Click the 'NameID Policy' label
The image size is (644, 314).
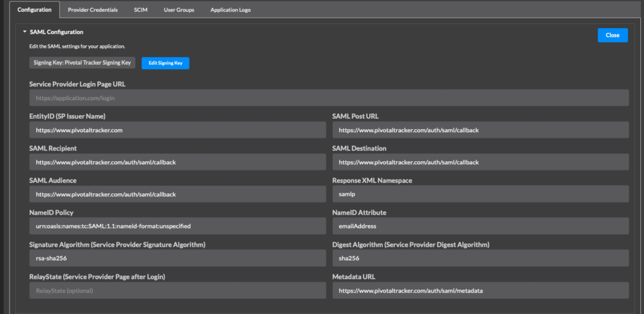[52, 213]
